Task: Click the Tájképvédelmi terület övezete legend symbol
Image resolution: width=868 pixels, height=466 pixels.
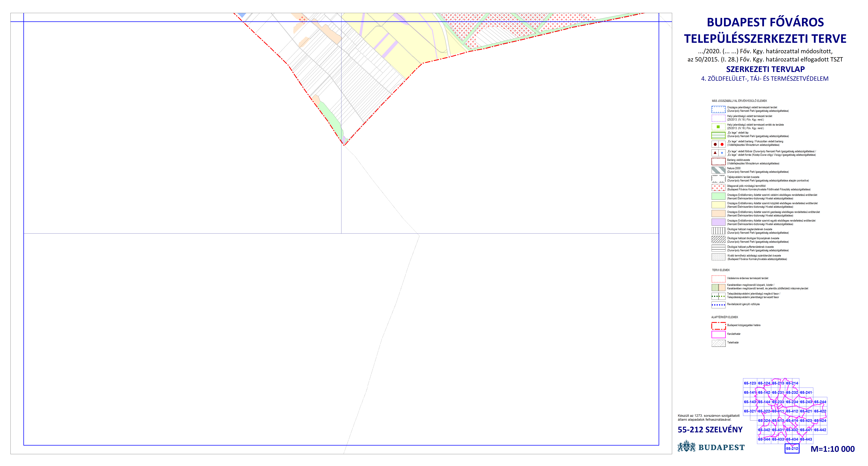Action: (718, 179)
